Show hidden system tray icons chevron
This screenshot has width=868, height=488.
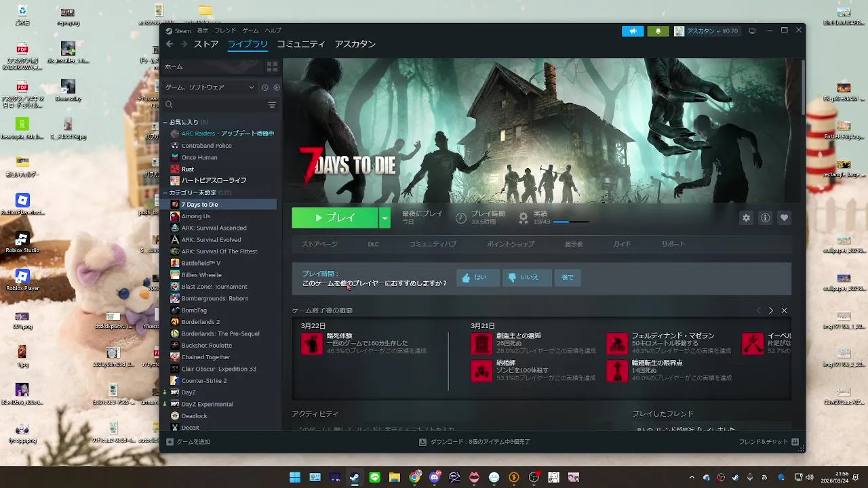point(692,477)
